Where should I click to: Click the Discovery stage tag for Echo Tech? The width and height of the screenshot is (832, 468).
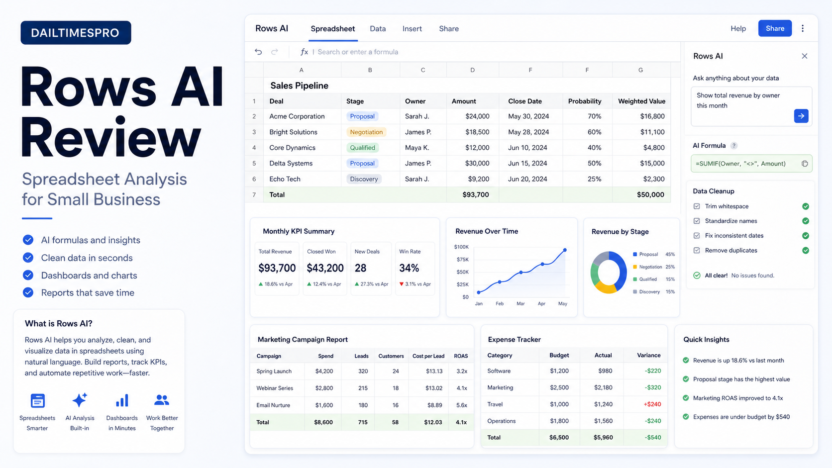tap(364, 179)
